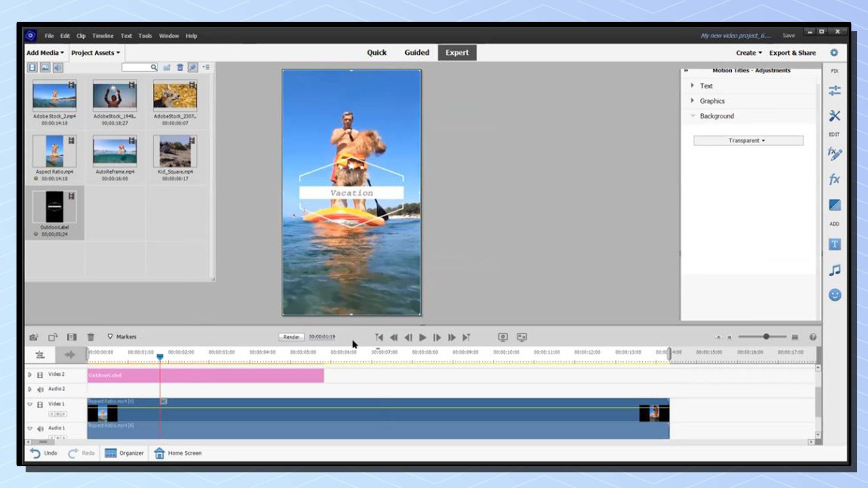Click the FX effects panel icon
Viewport: 868px width, 488px height.
tap(833, 179)
